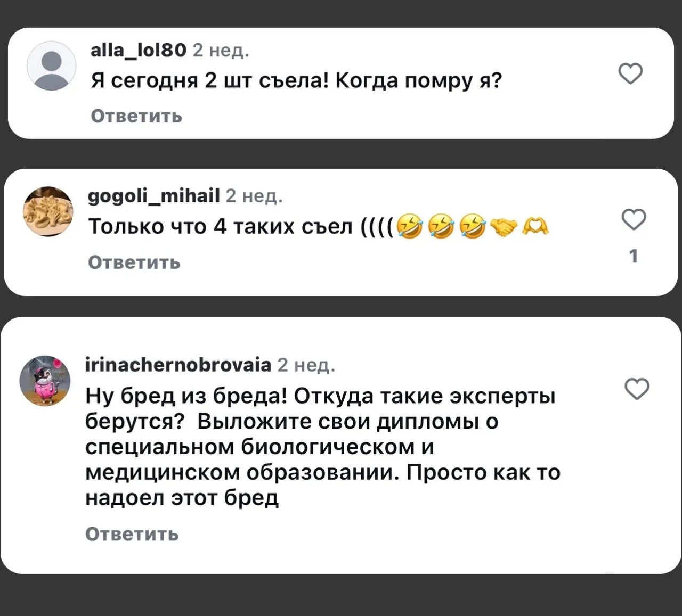The image size is (682, 616).
Task: Click the timestamp next to gogoli_mihail
Action: point(254,196)
